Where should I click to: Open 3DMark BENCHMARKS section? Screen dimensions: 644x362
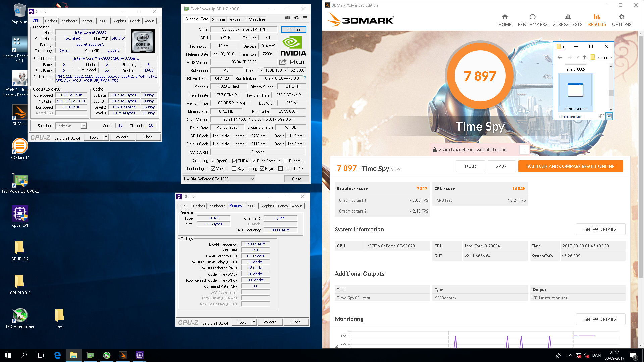pos(532,20)
